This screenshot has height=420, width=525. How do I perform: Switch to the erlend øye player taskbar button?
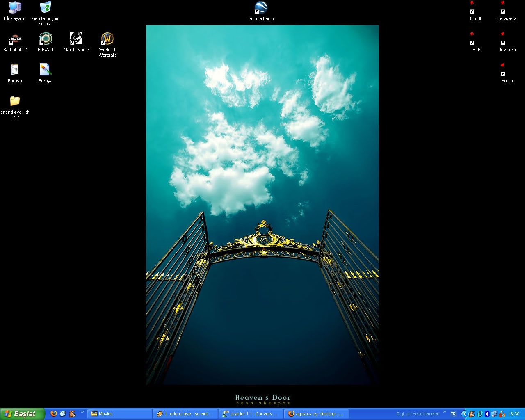click(185, 414)
